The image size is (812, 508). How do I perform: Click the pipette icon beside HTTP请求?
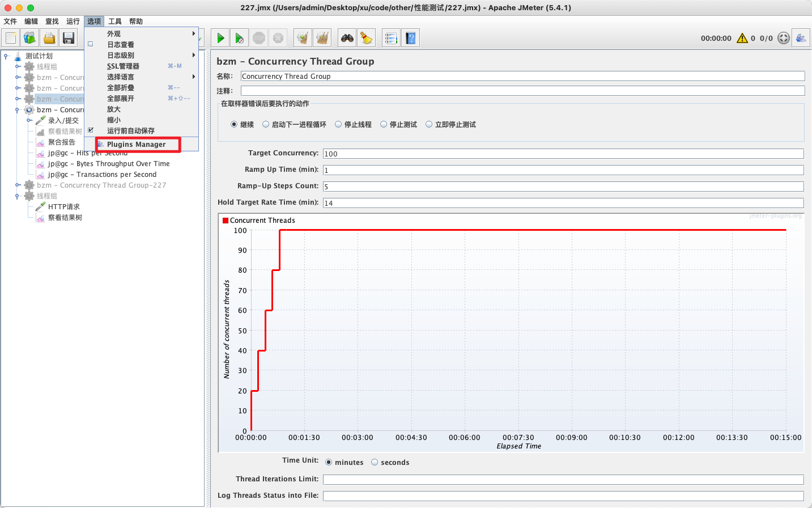tap(40, 206)
